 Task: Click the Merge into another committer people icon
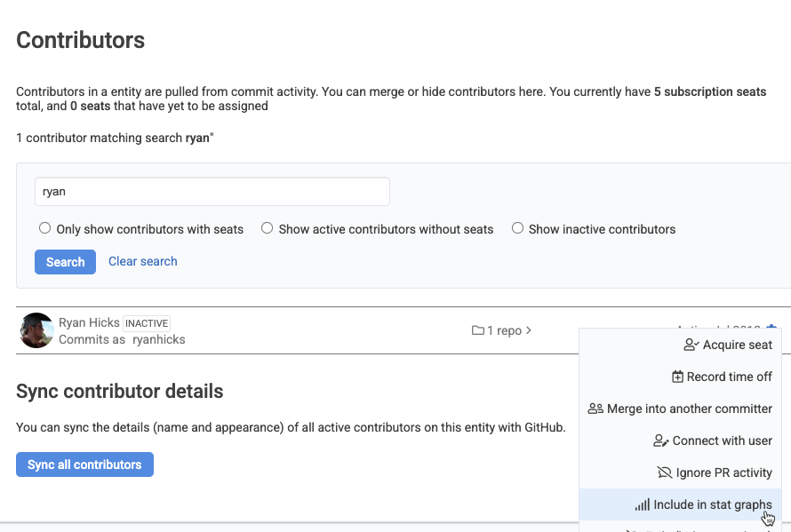[595, 409]
